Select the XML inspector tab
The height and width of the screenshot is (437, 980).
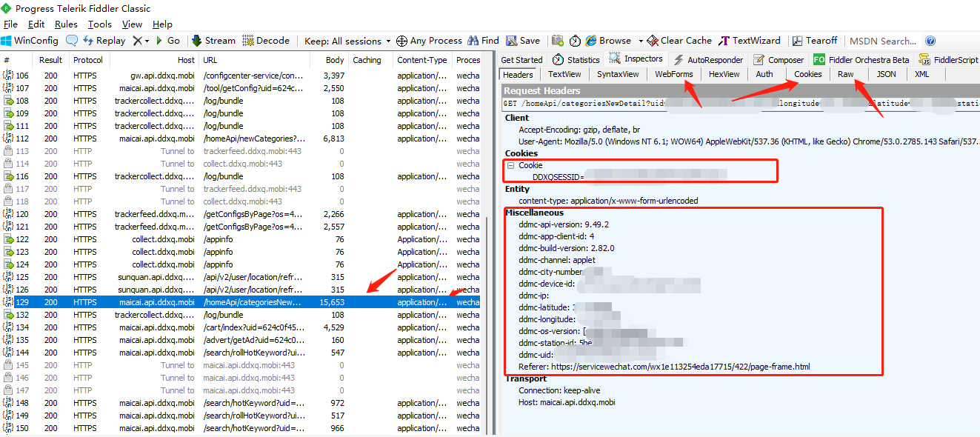[x=921, y=74]
